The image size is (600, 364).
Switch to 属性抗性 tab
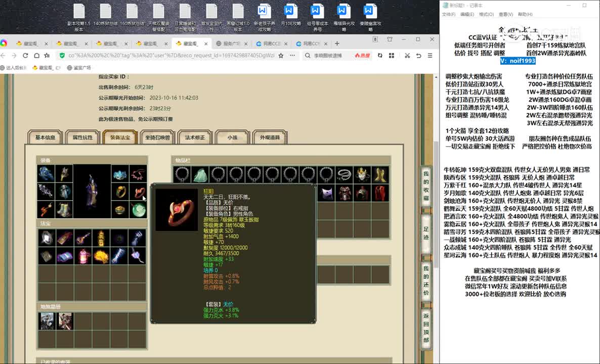[x=82, y=138]
